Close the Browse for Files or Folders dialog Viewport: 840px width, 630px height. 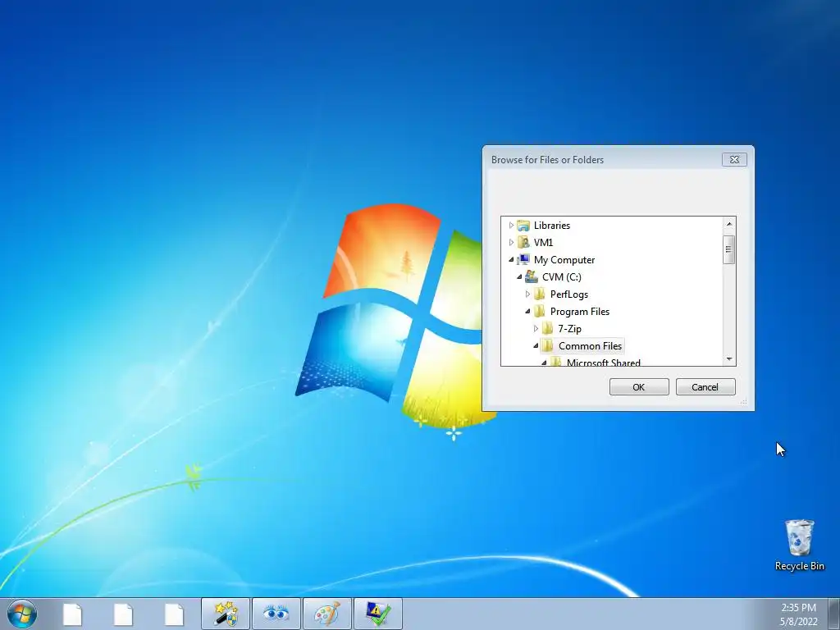point(734,160)
